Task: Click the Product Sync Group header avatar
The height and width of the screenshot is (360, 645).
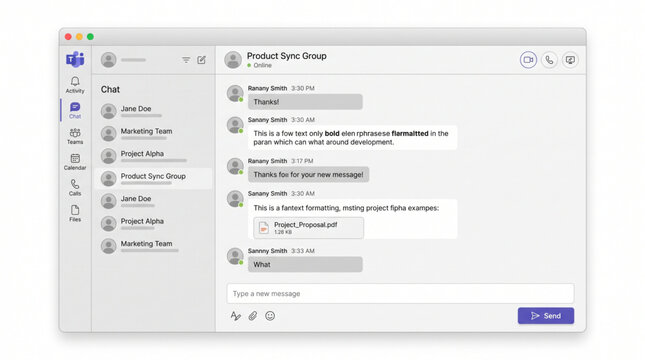Action: (x=233, y=60)
